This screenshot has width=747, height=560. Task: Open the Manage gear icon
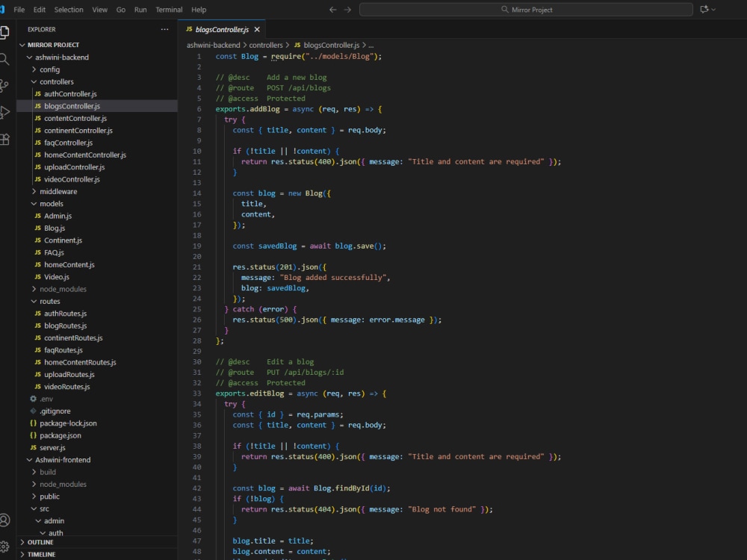coord(4,547)
